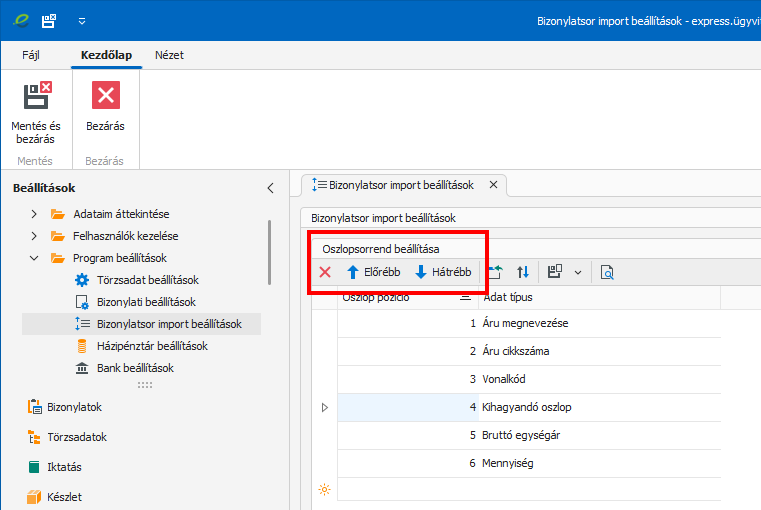Open the Házipénztár beállítások item
Viewport: 761px width, 510px height.
(151, 346)
